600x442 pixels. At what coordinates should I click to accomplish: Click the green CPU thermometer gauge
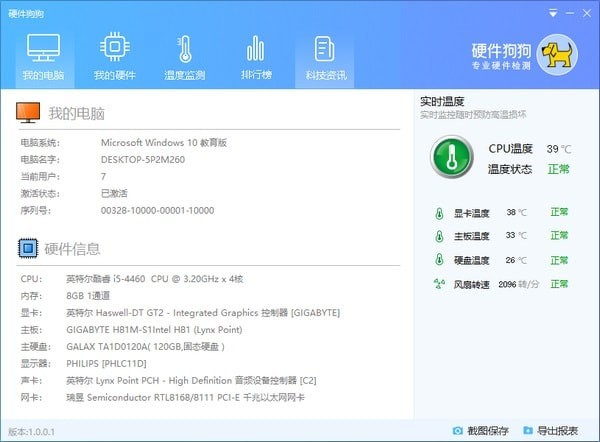click(451, 158)
